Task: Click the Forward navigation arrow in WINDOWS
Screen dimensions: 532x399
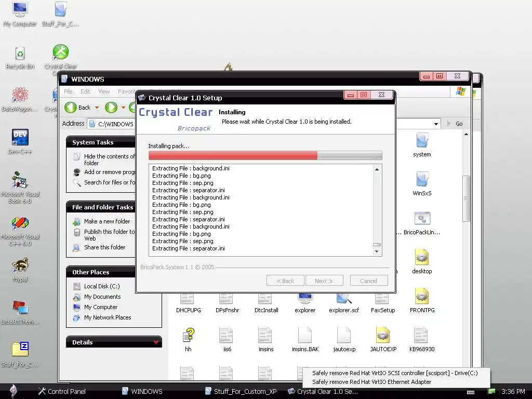Action: pos(111,108)
